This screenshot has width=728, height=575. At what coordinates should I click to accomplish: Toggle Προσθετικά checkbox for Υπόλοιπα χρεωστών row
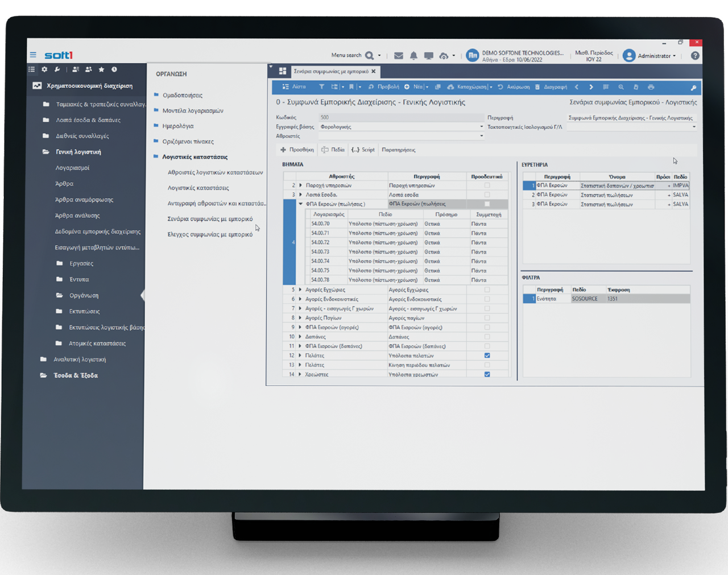[x=487, y=374]
